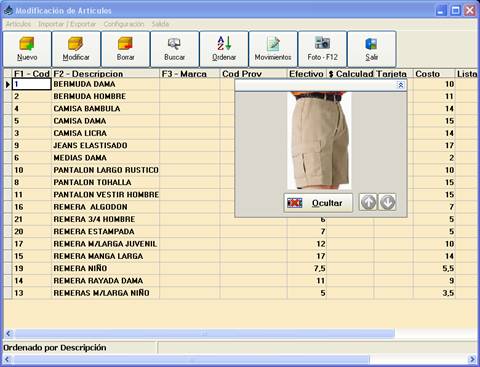Hide the photo using the Ocultar button
Viewport: 480px width, 367px height.
click(318, 203)
